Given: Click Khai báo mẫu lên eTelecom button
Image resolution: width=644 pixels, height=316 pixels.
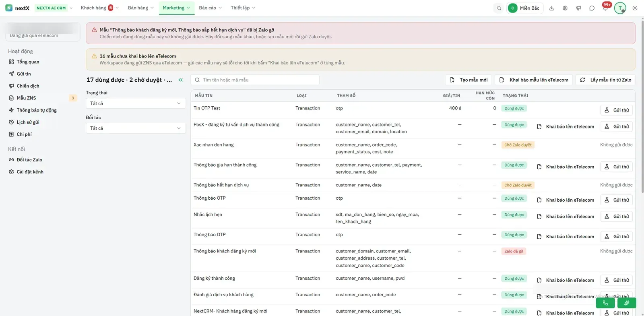Looking at the screenshot, I should tap(534, 80).
